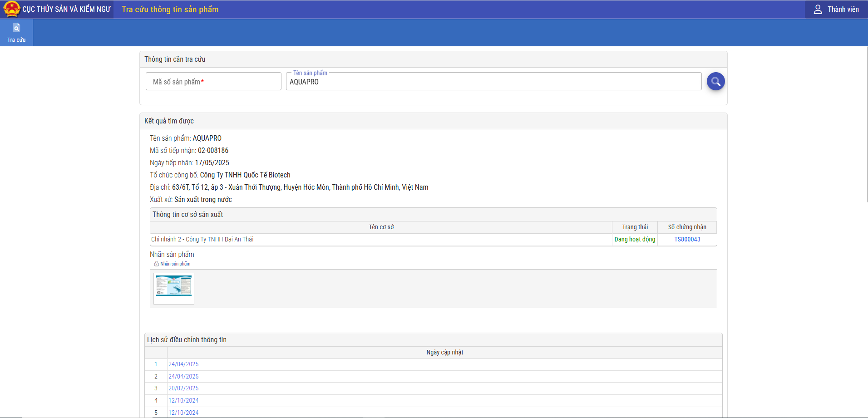
Task: Click the address line starting 63/6T, Tổ 12
Action: (x=300, y=187)
